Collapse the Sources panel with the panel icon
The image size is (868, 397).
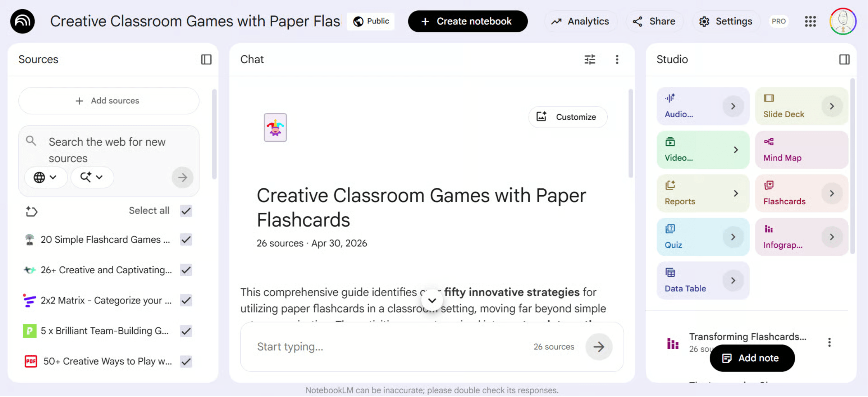coord(206,59)
